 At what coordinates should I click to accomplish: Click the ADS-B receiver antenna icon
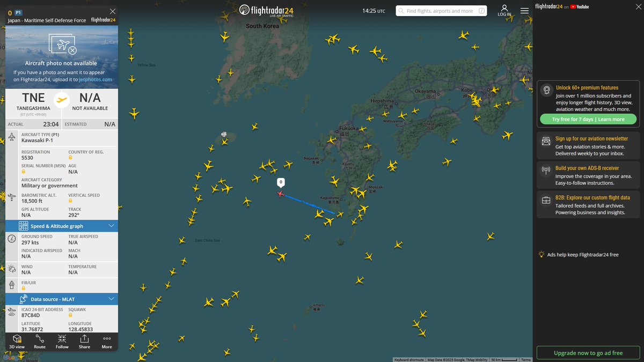(x=546, y=171)
